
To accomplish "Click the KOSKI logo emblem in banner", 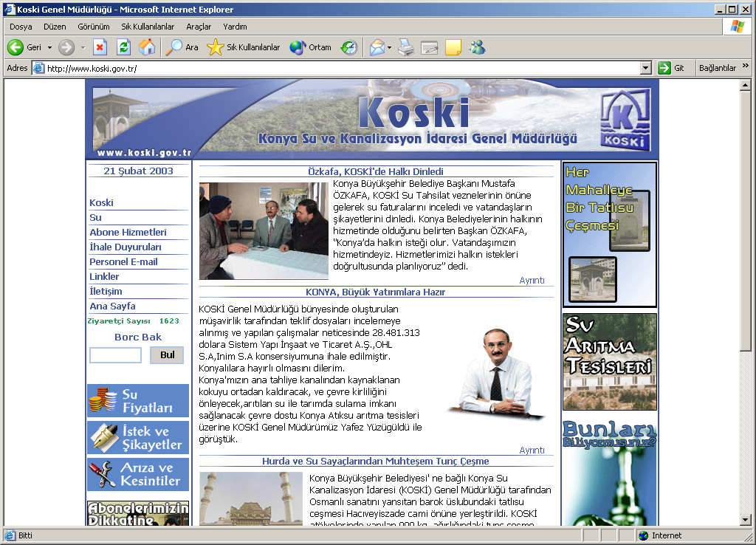I will [x=625, y=119].
